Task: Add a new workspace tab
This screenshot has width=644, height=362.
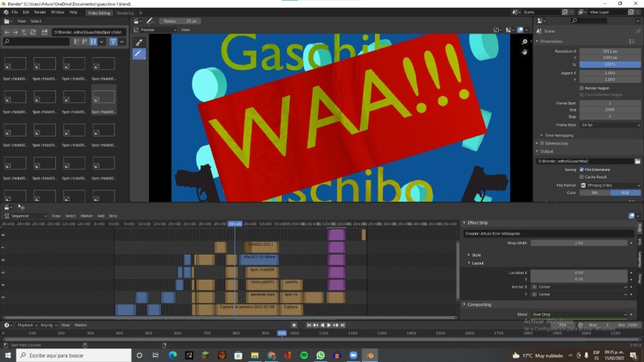Action: (140, 13)
